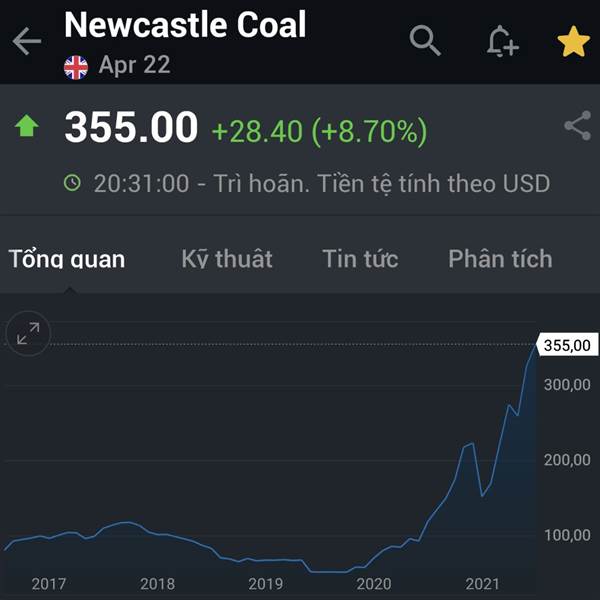Viewport: 600px width, 600px height.
Task: Tap the UK flag icon
Action: pyautogui.click(x=76, y=68)
